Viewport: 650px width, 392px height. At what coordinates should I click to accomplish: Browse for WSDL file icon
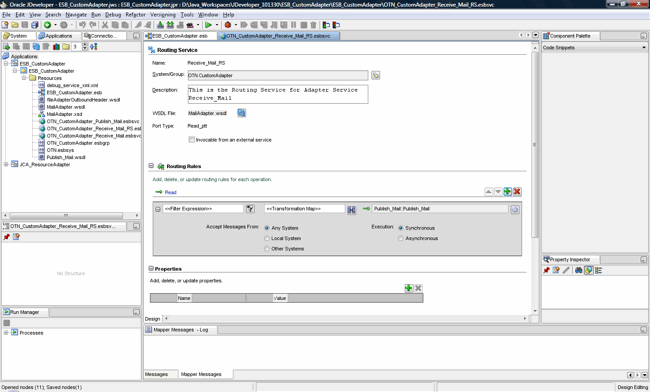coord(241,113)
